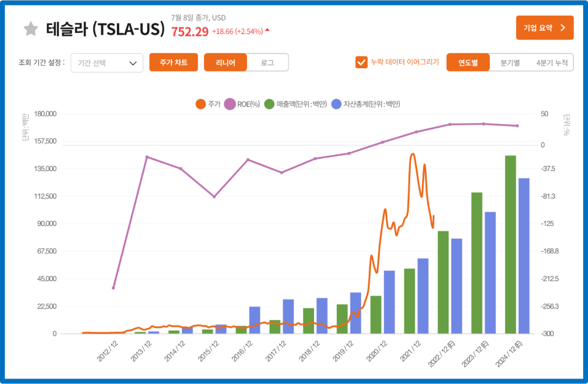588x384 pixels.
Task: Click the 매출액(단위:백만) legend label
Action: pyautogui.click(x=302, y=104)
